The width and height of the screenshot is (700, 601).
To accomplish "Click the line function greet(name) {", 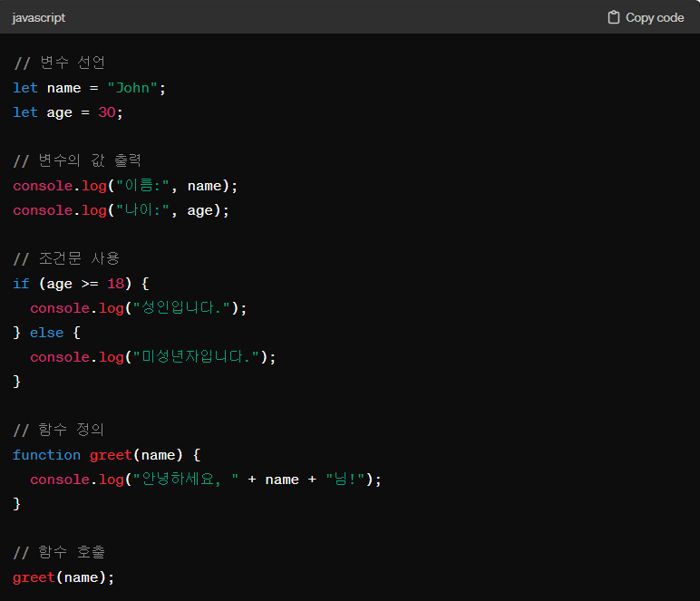I will point(107,455).
